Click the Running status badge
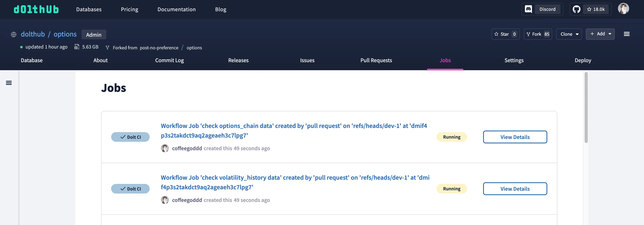This screenshot has height=225, width=644. click(x=451, y=137)
